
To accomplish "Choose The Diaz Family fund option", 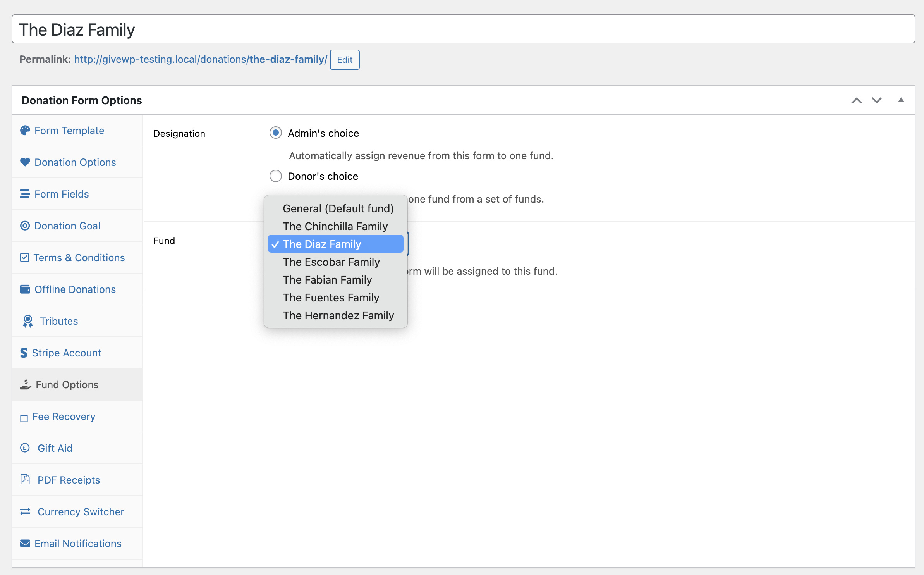I will 336,244.
